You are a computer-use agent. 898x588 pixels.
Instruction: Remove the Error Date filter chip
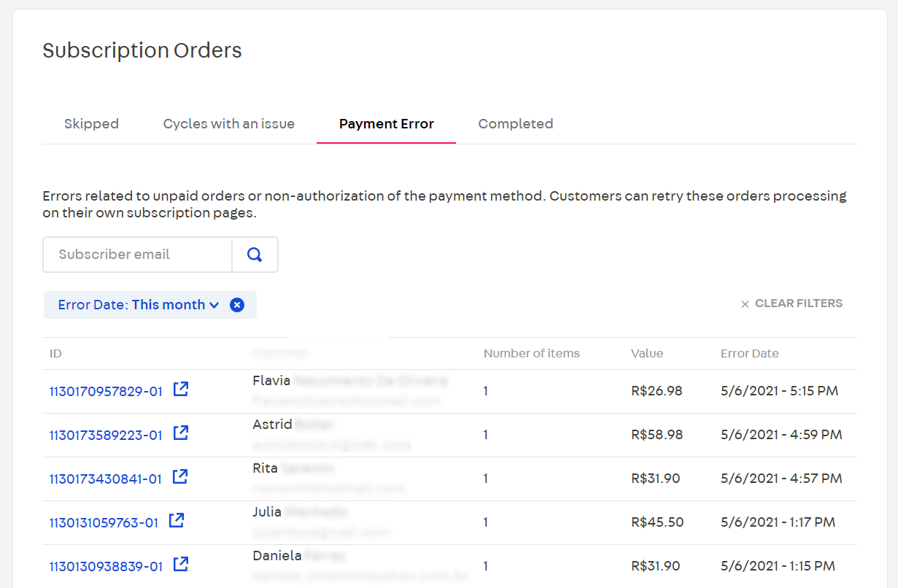(x=237, y=305)
